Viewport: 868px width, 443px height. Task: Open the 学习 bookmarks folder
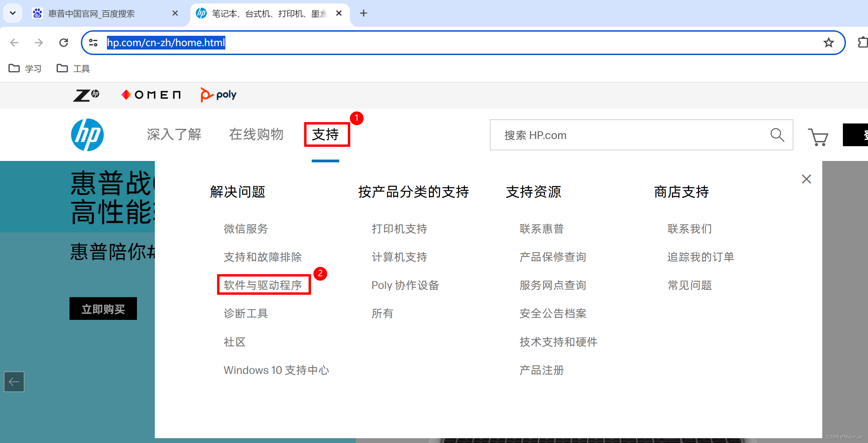click(25, 68)
